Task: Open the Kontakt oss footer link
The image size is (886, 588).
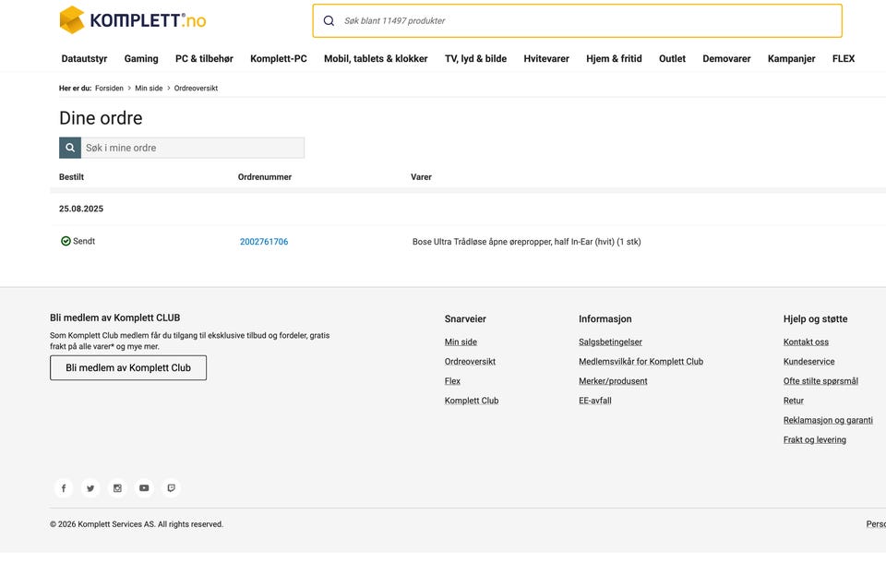Action: click(x=806, y=342)
